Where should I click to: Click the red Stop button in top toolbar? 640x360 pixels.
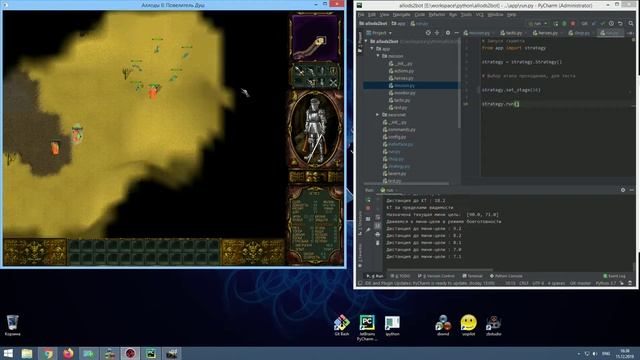[573, 24]
